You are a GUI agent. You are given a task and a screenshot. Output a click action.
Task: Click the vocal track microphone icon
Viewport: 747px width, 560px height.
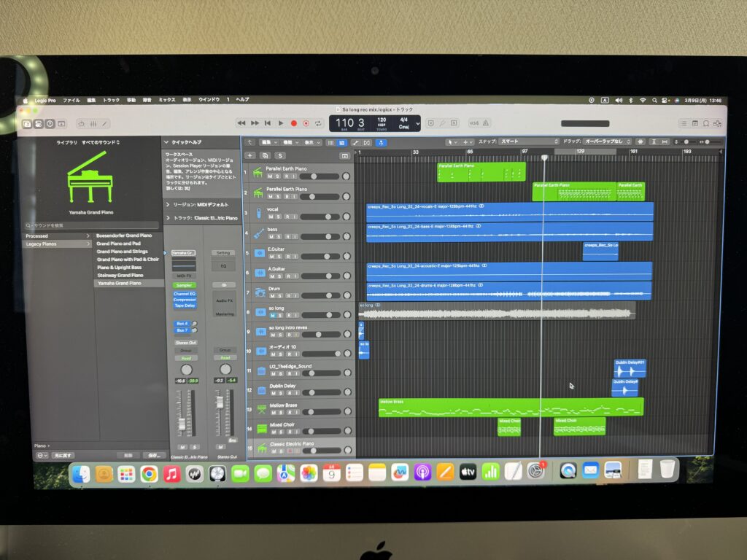coord(259,213)
